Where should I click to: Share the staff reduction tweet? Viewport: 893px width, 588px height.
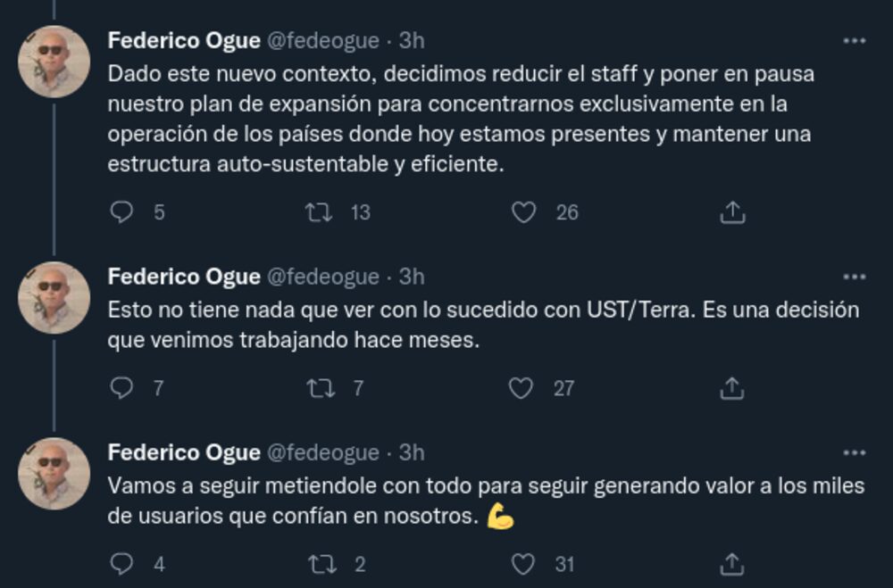731,212
